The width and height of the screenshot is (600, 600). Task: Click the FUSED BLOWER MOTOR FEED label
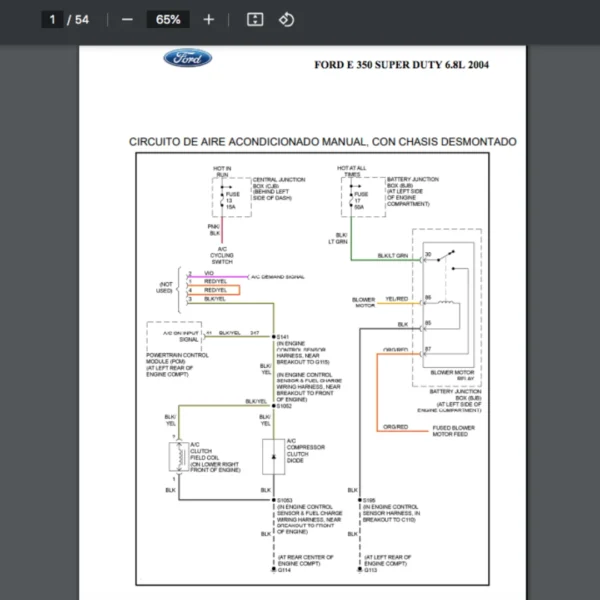click(x=453, y=431)
